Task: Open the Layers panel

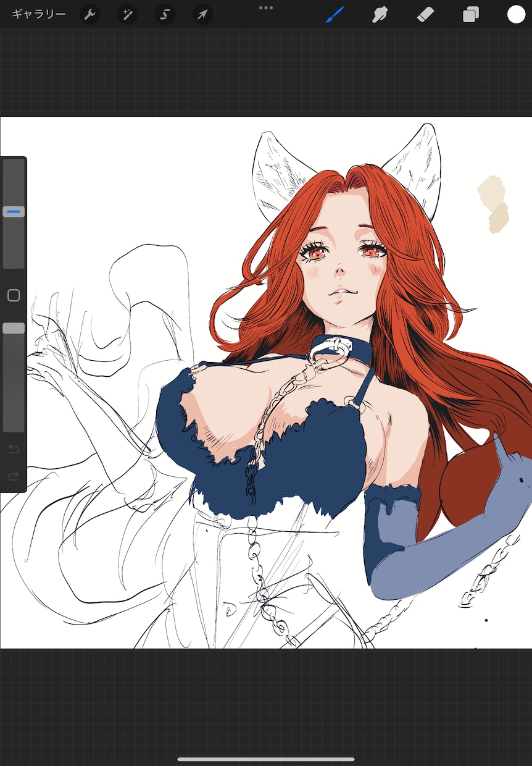Action: 471,14
